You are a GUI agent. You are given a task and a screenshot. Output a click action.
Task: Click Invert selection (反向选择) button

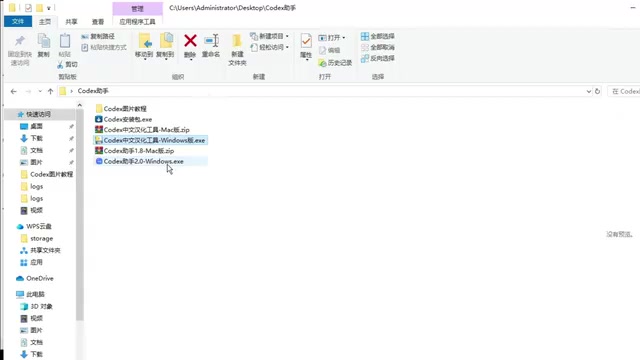378,58
